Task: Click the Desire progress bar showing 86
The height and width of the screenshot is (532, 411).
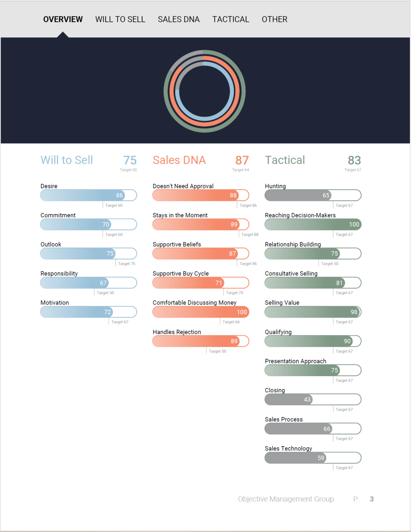Action: pos(88,195)
